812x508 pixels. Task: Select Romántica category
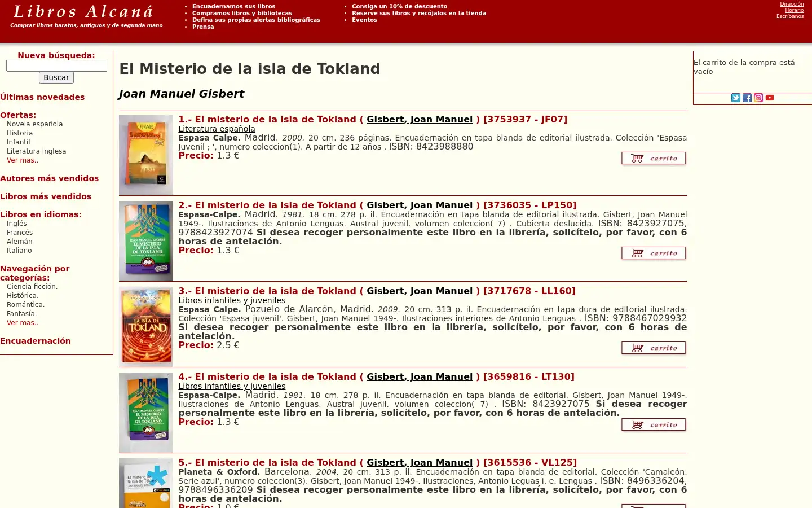[25, 305]
